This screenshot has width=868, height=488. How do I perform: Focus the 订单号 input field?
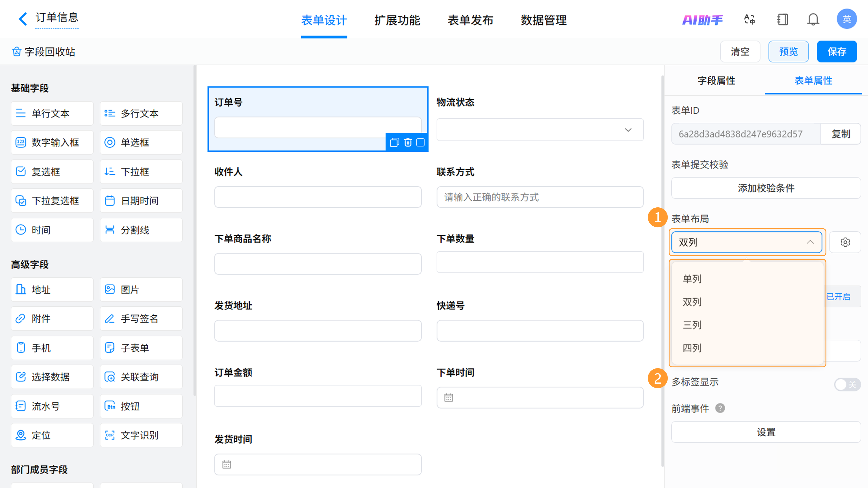318,127
